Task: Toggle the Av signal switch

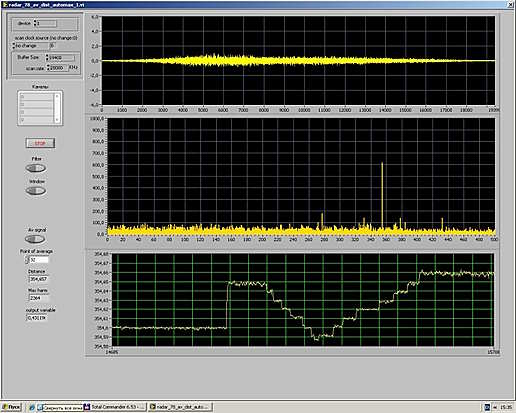Action: click(35, 239)
